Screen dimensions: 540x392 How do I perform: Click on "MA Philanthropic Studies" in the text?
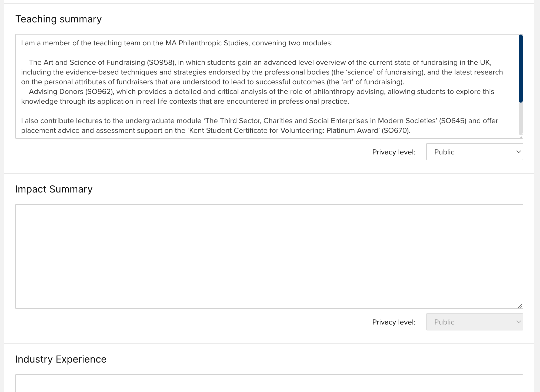(x=207, y=43)
